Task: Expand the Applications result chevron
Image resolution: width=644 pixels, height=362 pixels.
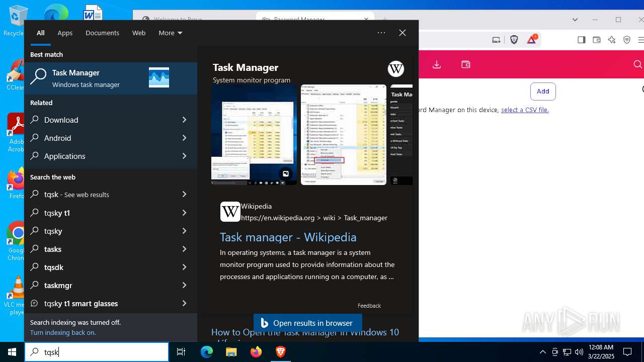Action: pos(184,156)
